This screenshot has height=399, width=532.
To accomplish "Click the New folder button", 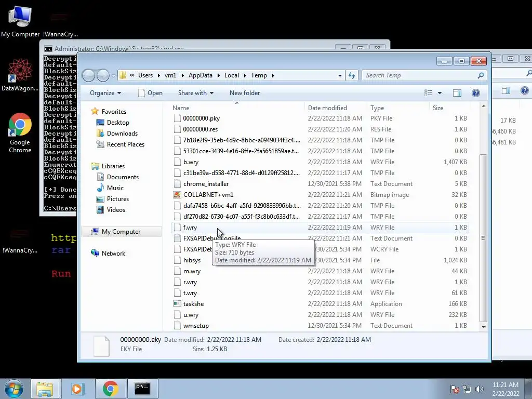I will tap(245, 93).
